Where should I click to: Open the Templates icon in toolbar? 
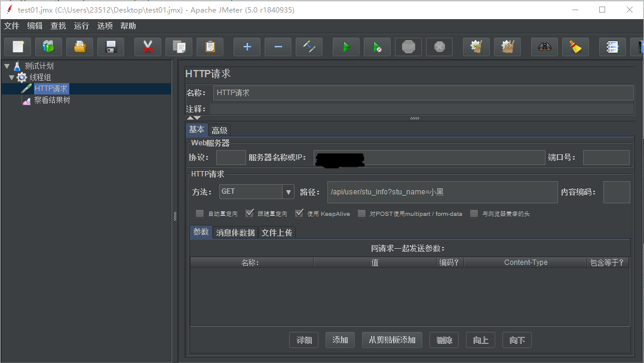tap(48, 47)
